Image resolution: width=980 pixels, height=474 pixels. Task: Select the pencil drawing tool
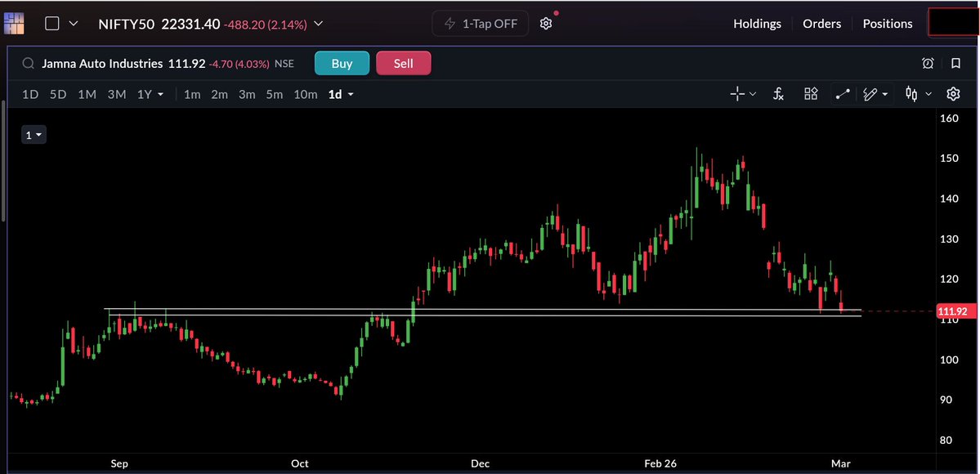(x=870, y=95)
